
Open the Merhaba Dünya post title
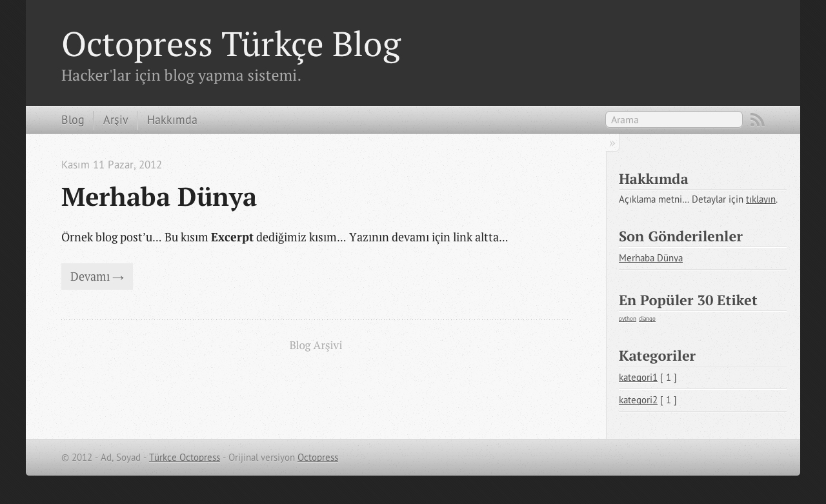click(x=159, y=197)
